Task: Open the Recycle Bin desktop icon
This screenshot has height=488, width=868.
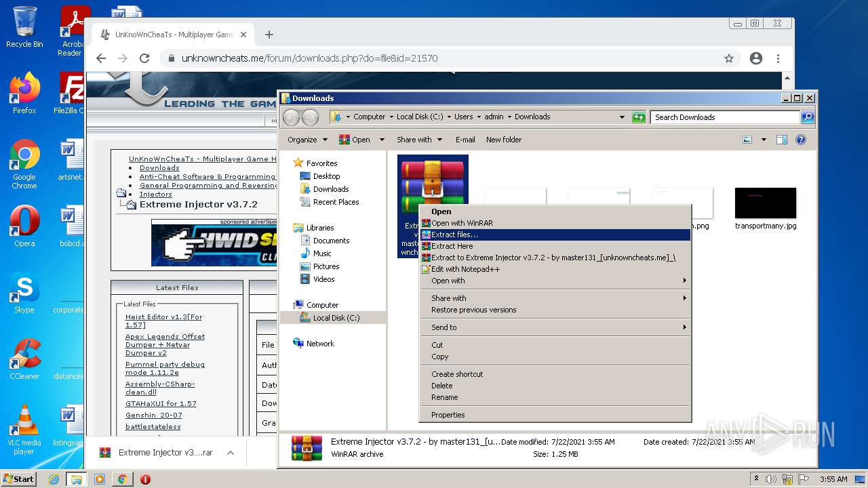Action: click(x=24, y=27)
